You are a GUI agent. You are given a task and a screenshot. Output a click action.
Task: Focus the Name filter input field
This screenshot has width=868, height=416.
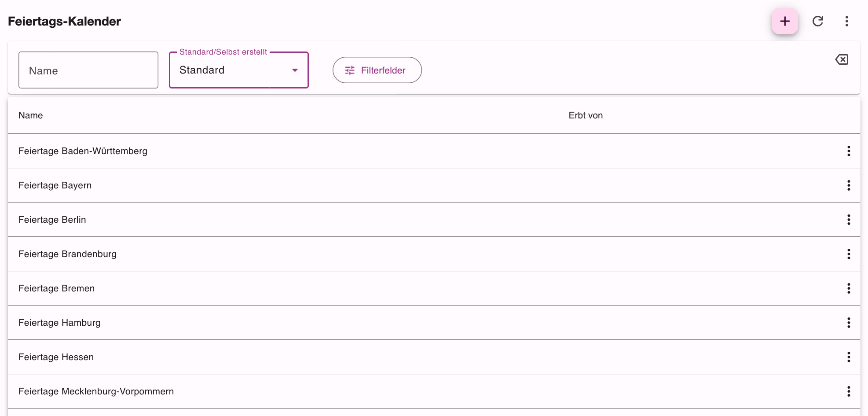click(88, 70)
